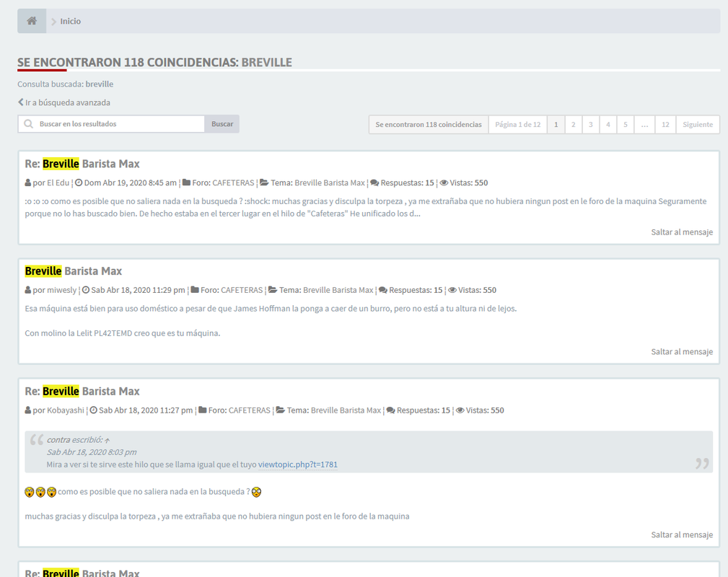Click up-arrow after contra escribió quote

click(108, 441)
